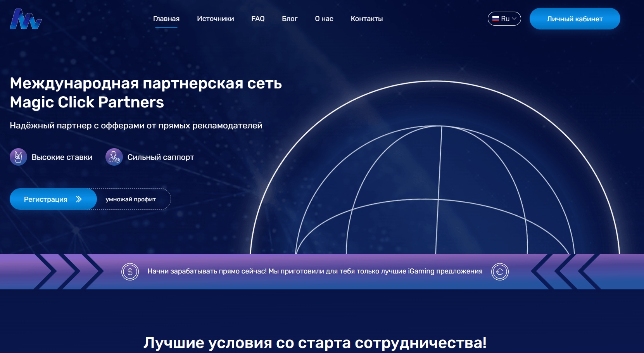Click the Russian flag icon
The width and height of the screenshot is (644, 353).
pyautogui.click(x=496, y=19)
